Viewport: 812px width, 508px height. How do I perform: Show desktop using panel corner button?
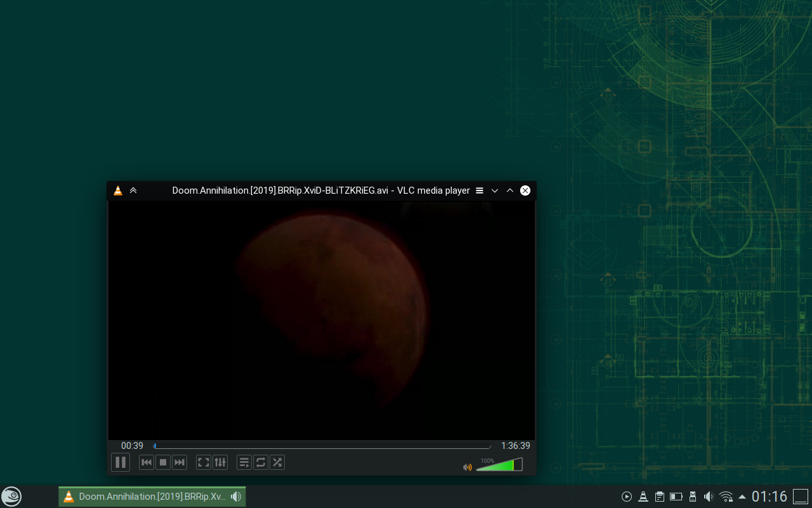(801, 497)
